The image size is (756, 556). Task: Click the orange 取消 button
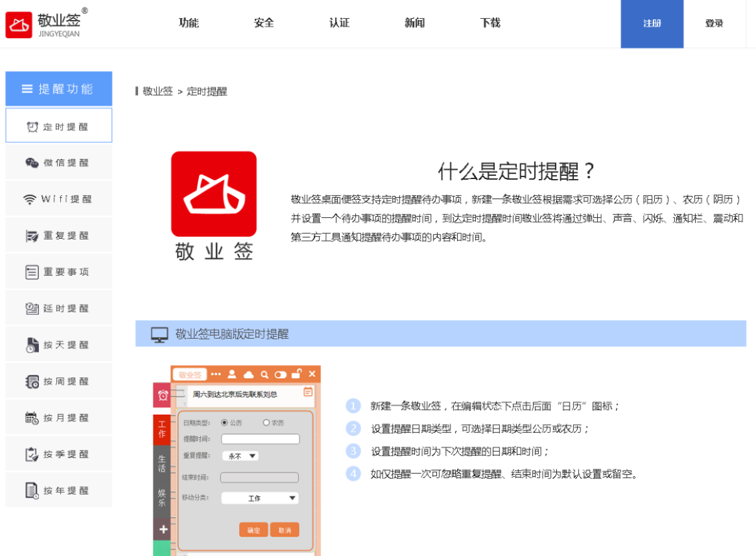pos(284,530)
